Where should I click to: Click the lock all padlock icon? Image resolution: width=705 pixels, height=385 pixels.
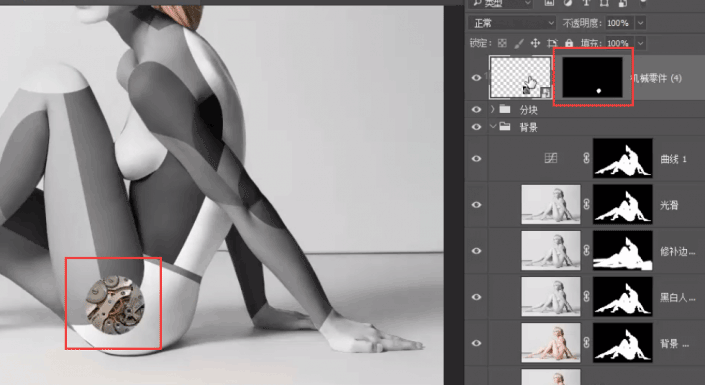point(569,43)
